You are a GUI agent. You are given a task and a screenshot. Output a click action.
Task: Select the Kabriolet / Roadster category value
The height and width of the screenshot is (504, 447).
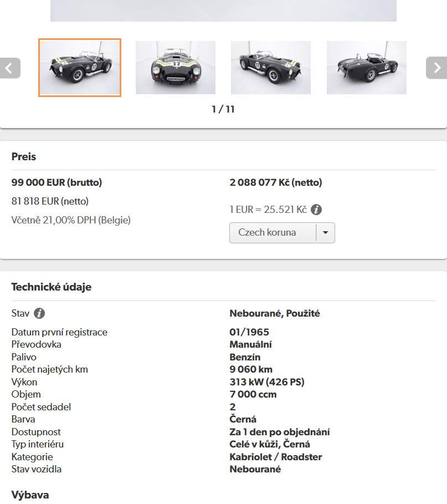(275, 457)
